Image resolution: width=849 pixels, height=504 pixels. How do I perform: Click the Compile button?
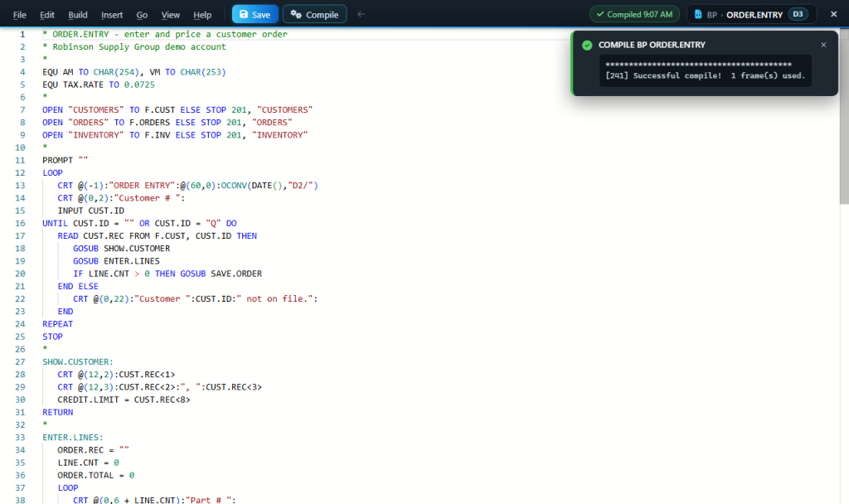(x=314, y=14)
